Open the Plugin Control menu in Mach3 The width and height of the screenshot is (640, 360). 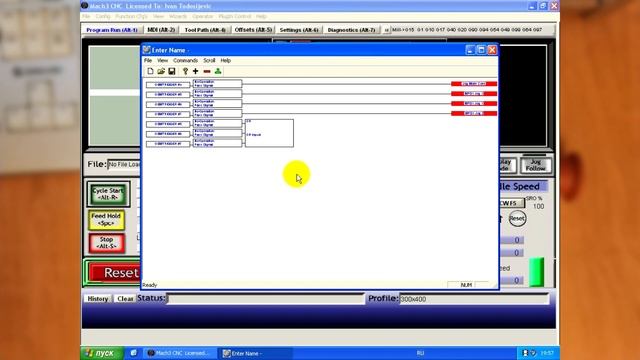(235, 16)
